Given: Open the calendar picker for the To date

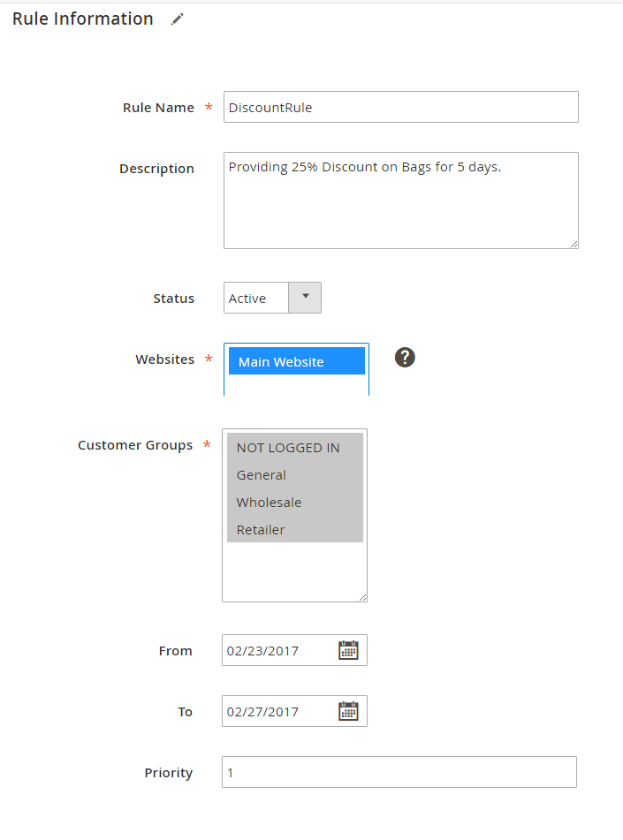Looking at the screenshot, I should click(x=348, y=710).
